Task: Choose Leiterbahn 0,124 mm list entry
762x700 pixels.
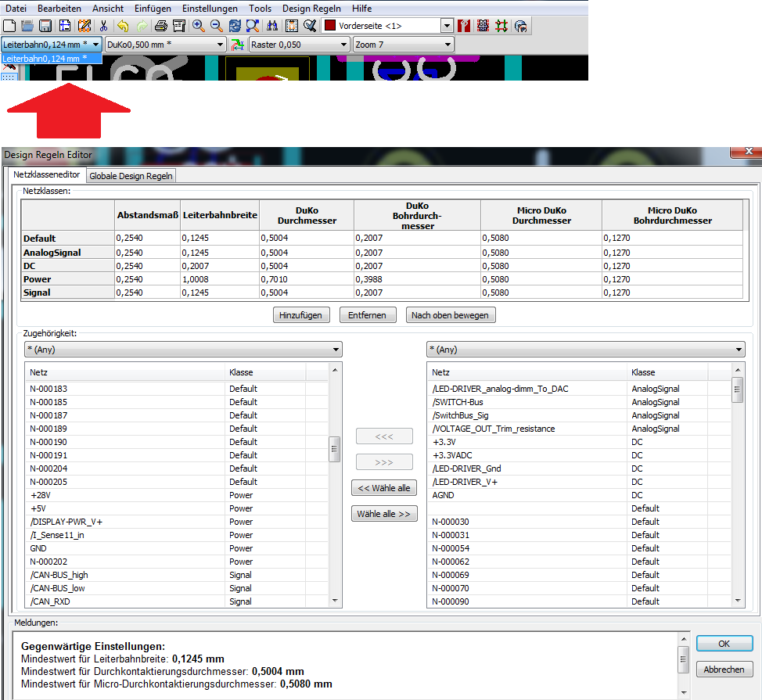Action: pyautogui.click(x=52, y=59)
